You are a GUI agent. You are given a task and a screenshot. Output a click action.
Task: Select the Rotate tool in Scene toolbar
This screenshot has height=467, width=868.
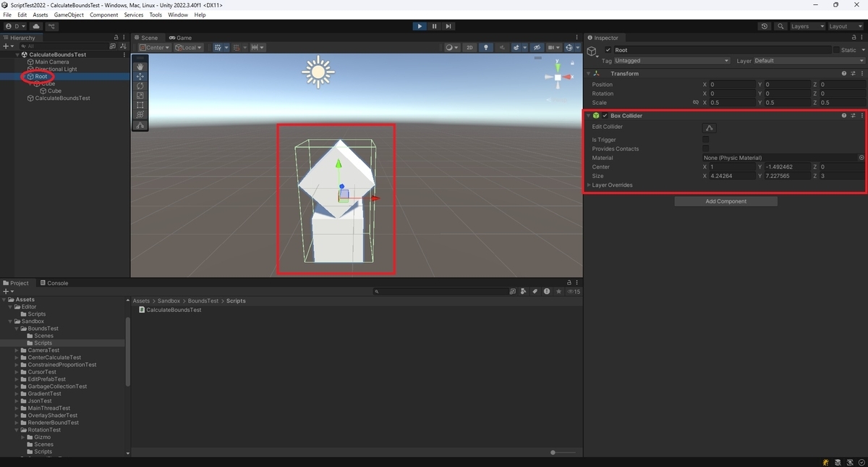click(140, 86)
